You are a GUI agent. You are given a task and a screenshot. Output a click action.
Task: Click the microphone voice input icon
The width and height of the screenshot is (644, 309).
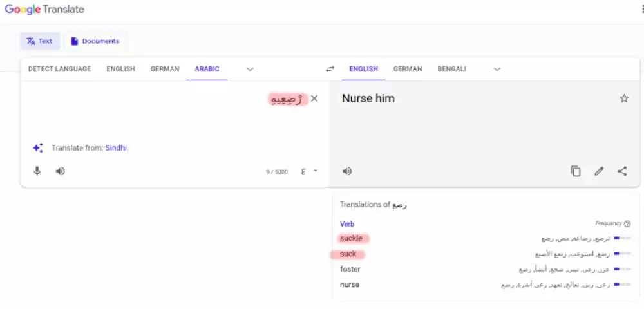[37, 171]
